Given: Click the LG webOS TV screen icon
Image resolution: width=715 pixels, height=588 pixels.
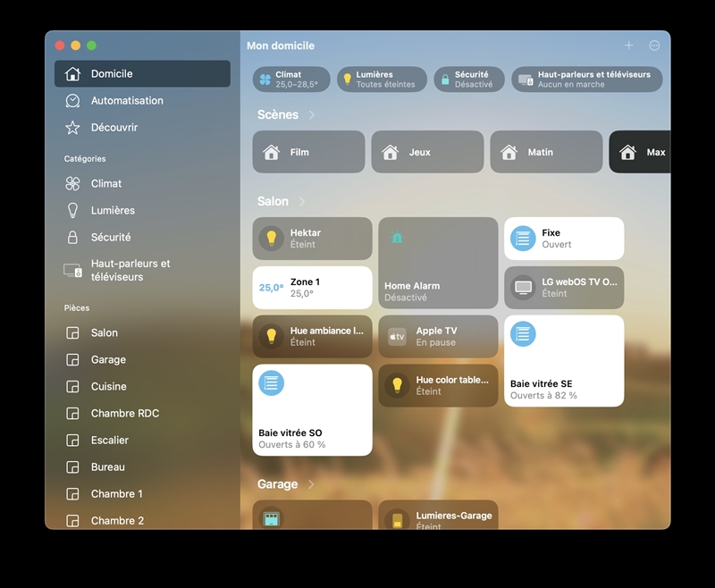Looking at the screenshot, I should 523,288.
